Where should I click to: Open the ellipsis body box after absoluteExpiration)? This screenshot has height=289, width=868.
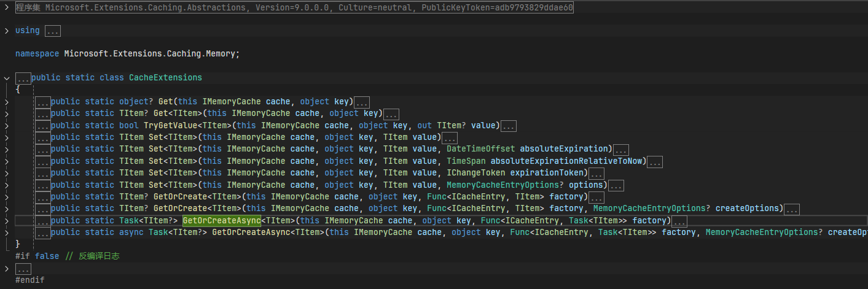(621, 150)
